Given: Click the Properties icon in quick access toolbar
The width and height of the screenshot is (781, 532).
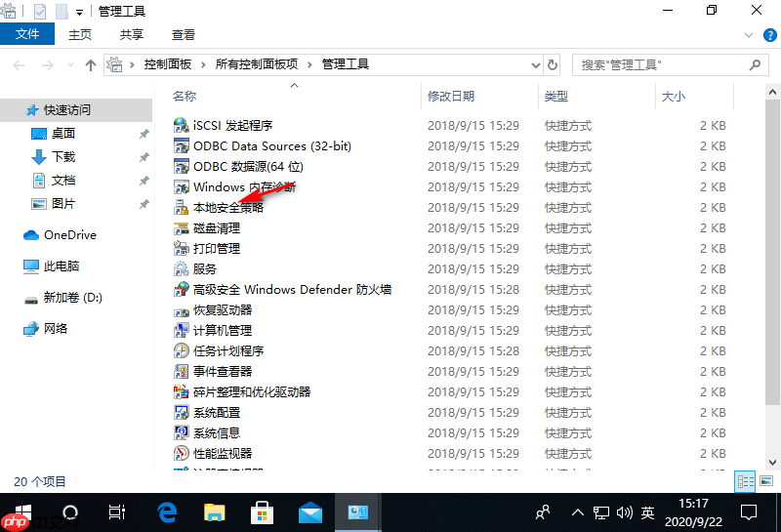Looking at the screenshot, I should [40, 11].
